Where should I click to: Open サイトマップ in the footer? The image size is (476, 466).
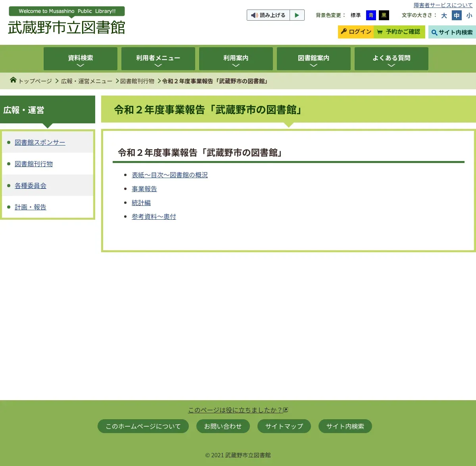(284, 426)
